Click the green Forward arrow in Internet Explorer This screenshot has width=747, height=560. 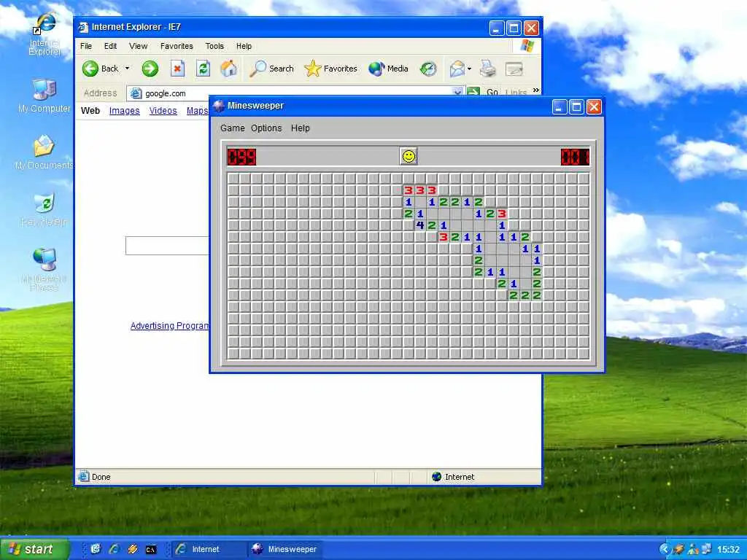tap(150, 69)
